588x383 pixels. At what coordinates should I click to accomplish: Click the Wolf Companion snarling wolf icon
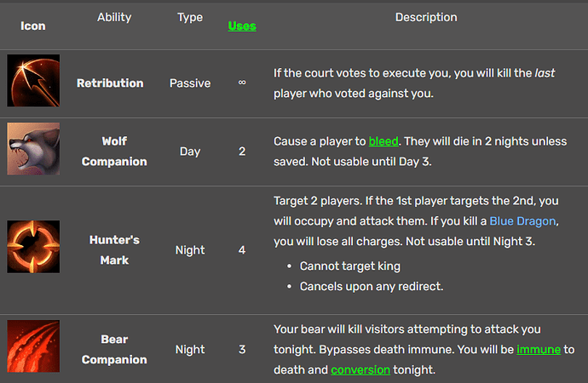(33, 149)
